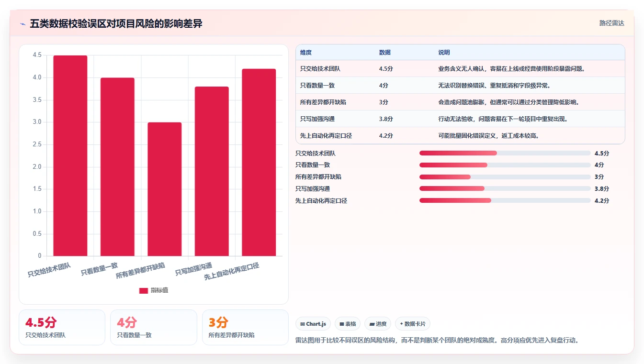Viewport: 644px width, 364px height.
Task: Click the progress list label 先上自动化再定口径
Action: tap(321, 200)
